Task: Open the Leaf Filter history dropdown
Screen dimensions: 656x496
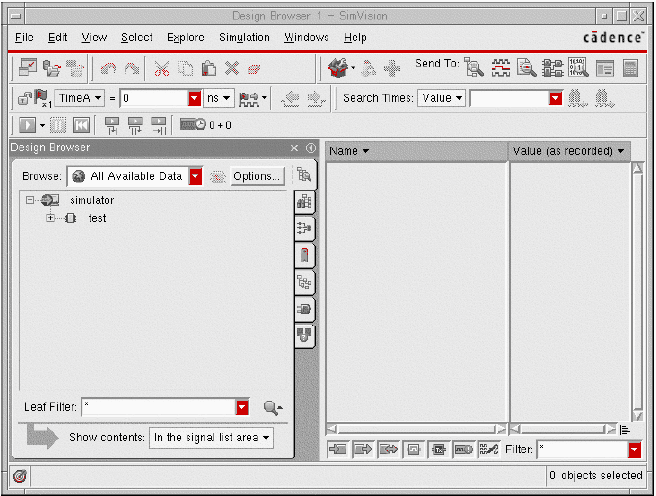Action: 242,407
